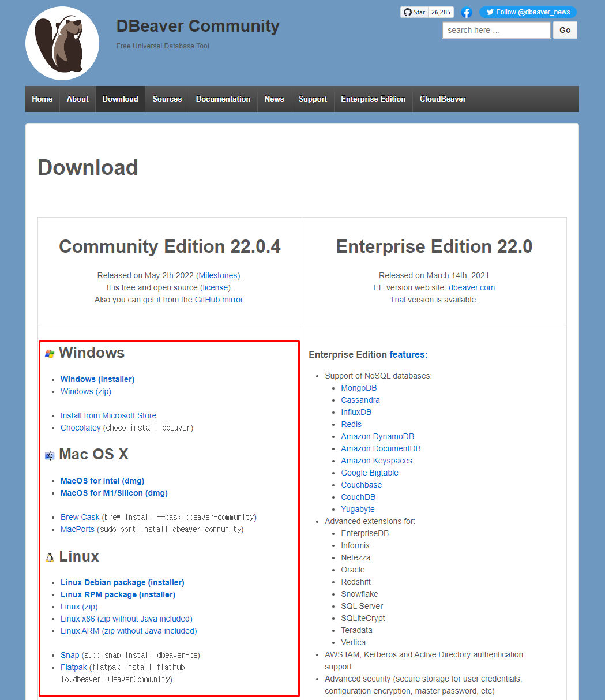
Task: Open the GitHub mirror link
Action: (x=219, y=300)
